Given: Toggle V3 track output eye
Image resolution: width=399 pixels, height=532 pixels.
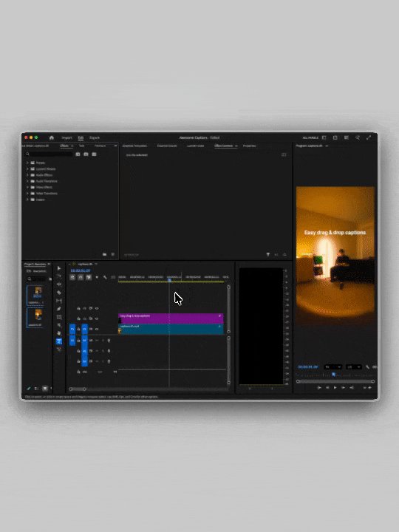Looking at the screenshot, I should (x=97, y=308).
